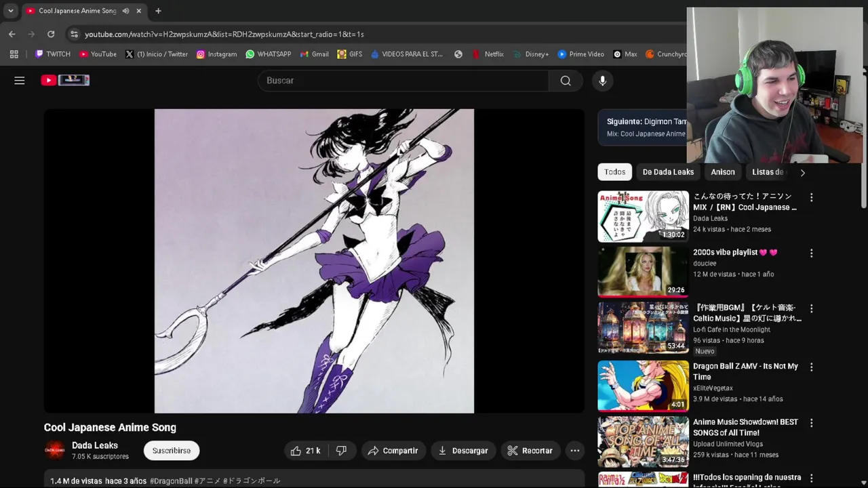Open アニソン MIX video thumbnail
Image resolution: width=868 pixels, height=488 pixels.
tap(643, 216)
